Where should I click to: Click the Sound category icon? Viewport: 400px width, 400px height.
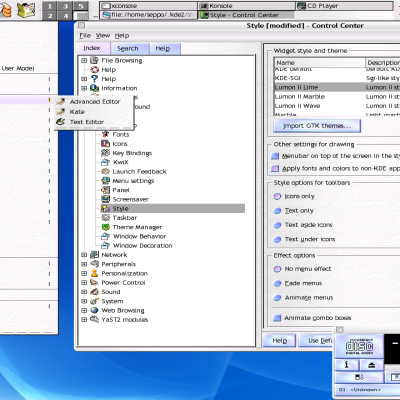(95, 292)
